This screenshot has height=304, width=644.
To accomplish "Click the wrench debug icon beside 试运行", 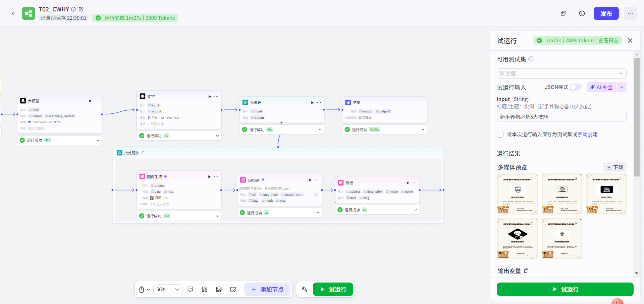I will 305,289.
